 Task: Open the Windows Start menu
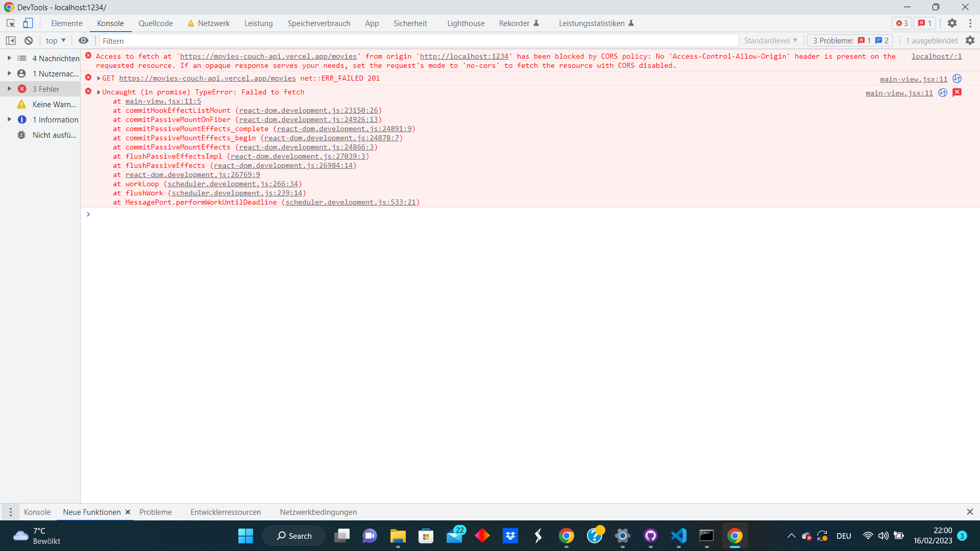246,536
